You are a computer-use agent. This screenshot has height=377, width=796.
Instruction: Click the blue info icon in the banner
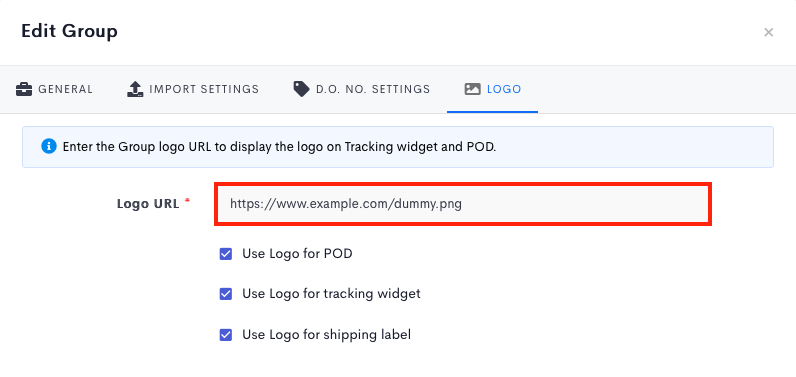(x=49, y=147)
